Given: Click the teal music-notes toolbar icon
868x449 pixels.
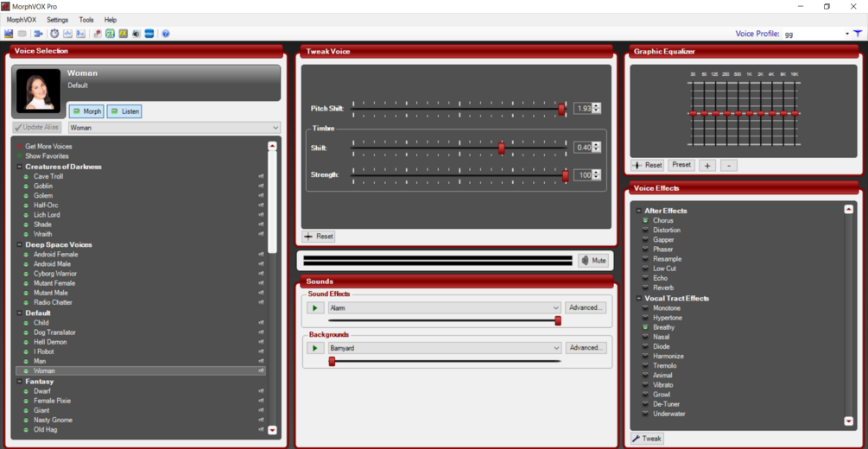Looking at the screenshot, I should tap(111, 34).
